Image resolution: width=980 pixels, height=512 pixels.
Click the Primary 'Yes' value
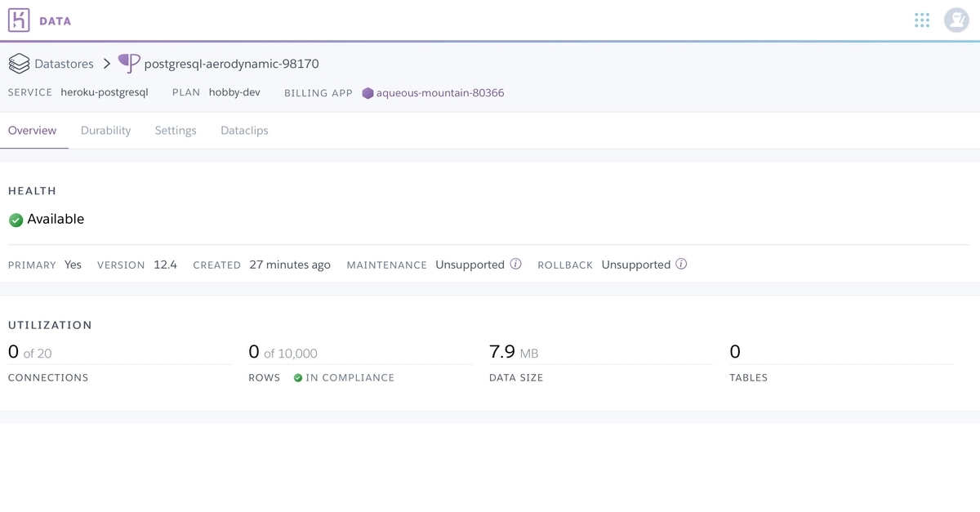pyautogui.click(x=73, y=265)
